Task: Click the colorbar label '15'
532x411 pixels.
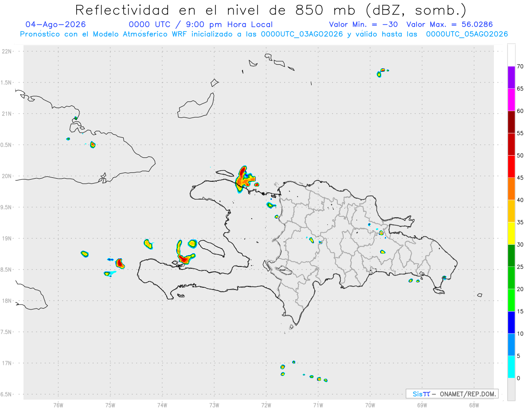Action: coord(520,311)
